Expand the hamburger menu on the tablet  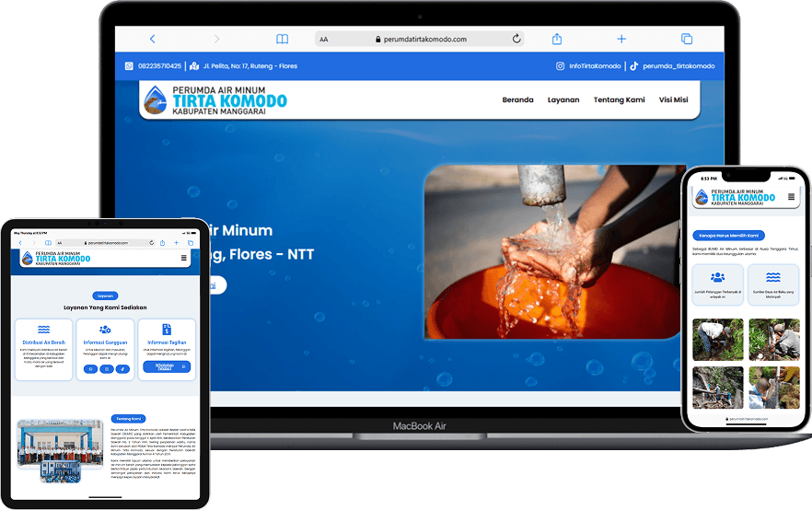(184, 259)
